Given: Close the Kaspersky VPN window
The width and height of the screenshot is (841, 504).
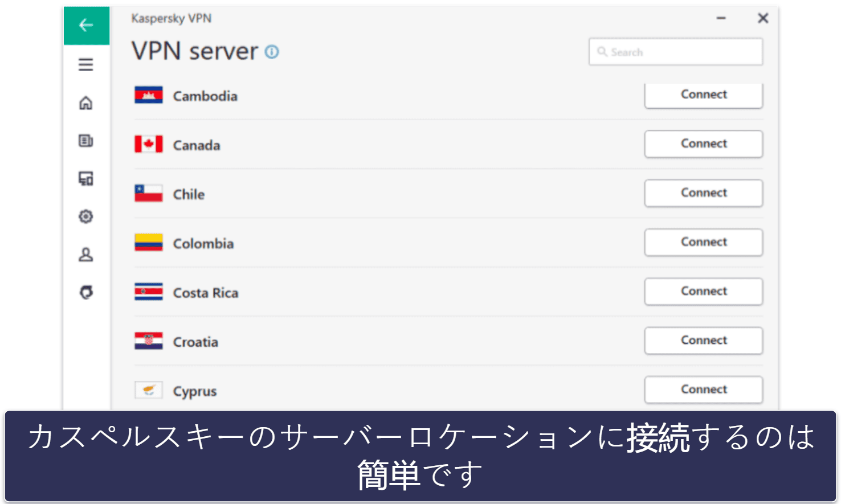Looking at the screenshot, I should (763, 18).
